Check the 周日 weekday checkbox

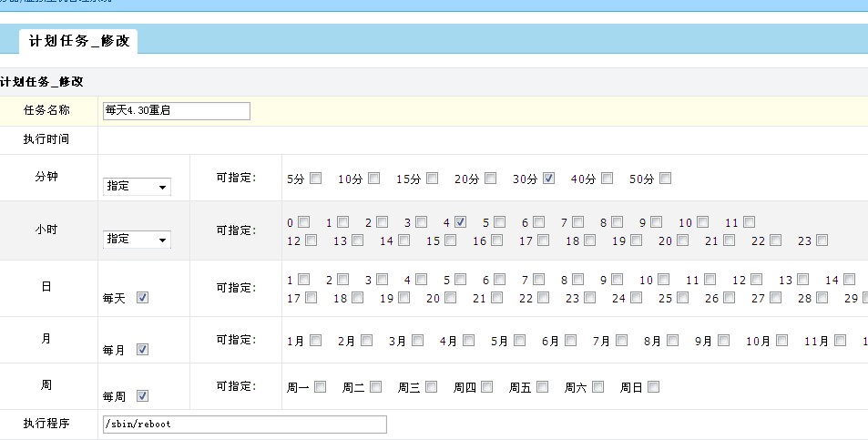654,387
